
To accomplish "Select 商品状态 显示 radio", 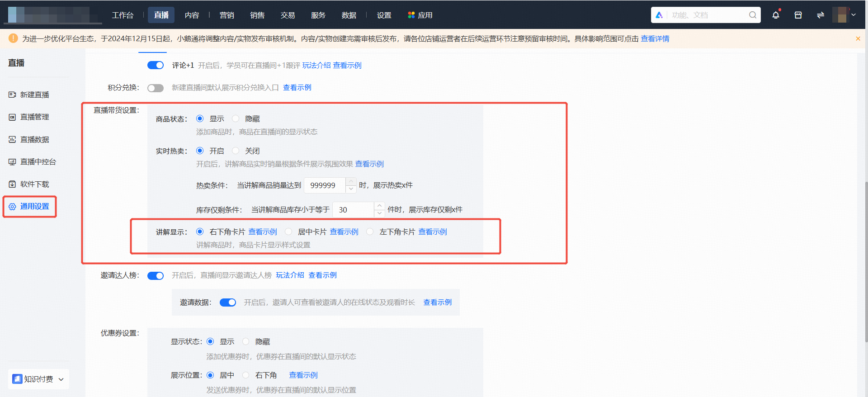I will [x=200, y=118].
